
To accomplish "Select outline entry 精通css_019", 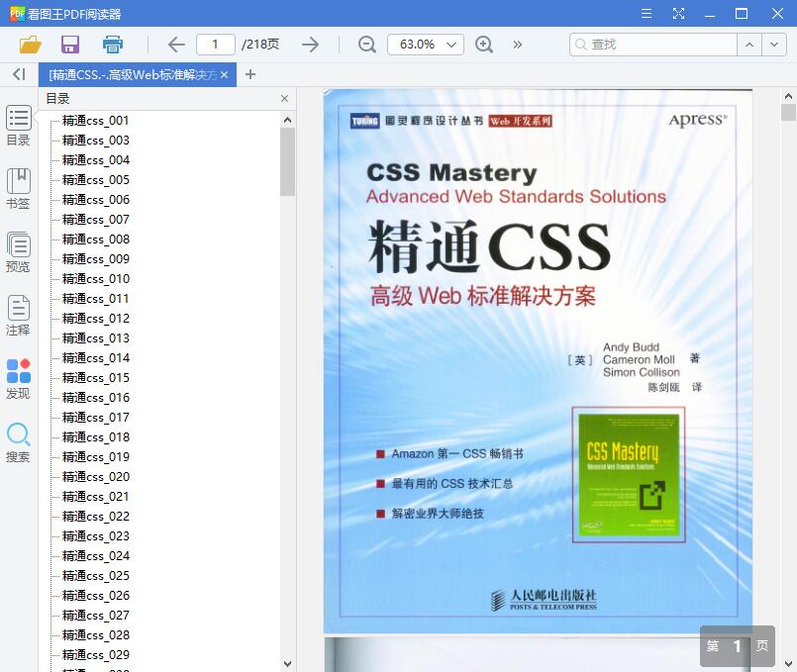I will point(96,457).
